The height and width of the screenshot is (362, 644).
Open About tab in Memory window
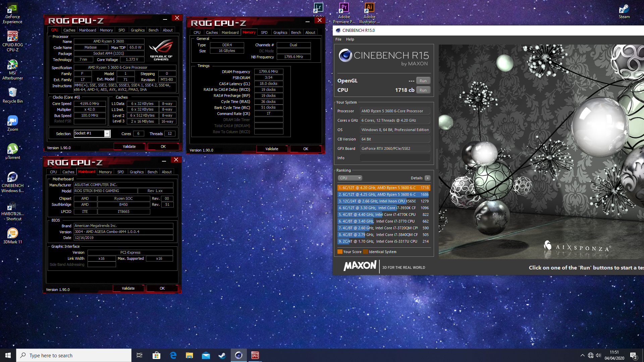click(310, 33)
